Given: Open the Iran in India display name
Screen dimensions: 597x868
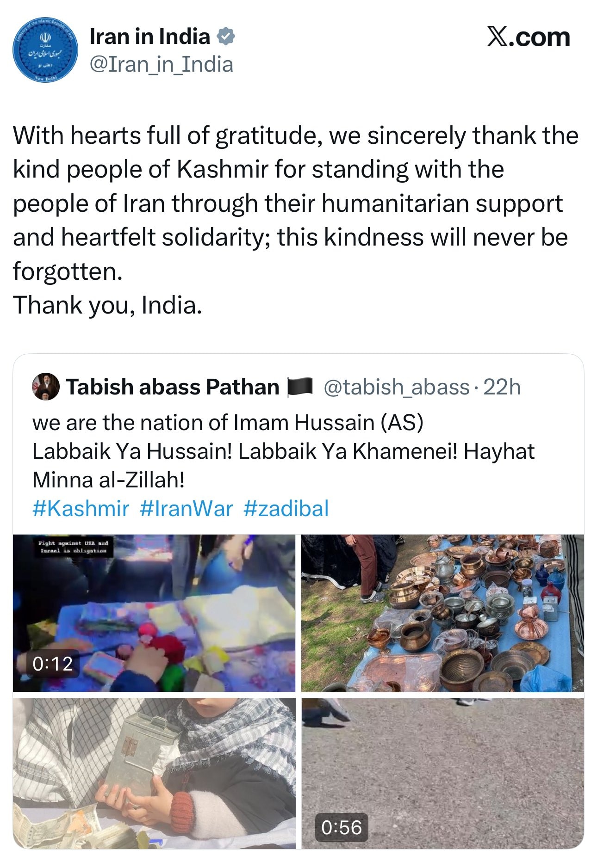Looking at the screenshot, I should (150, 37).
